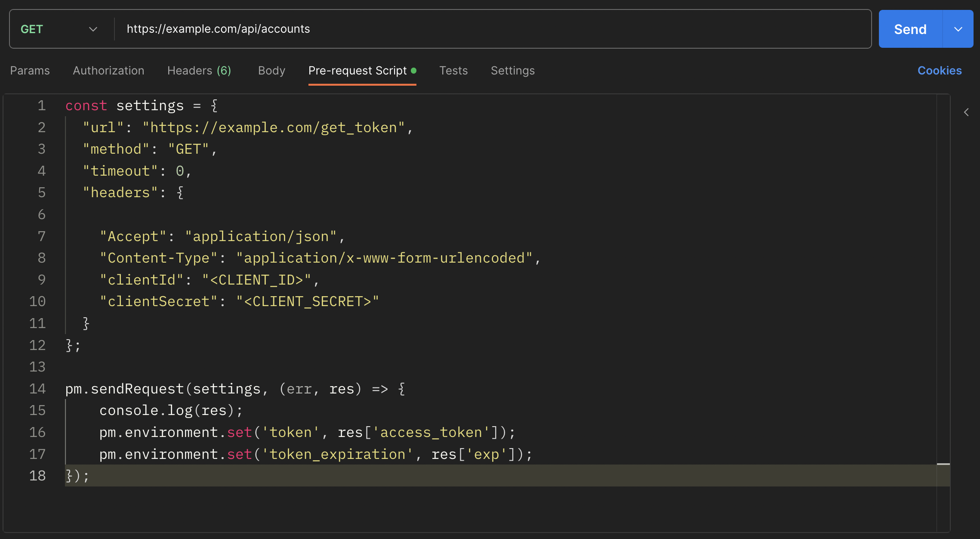This screenshot has width=980, height=539.
Task: Collapse the right sidebar chevron
Action: [966, 112]
